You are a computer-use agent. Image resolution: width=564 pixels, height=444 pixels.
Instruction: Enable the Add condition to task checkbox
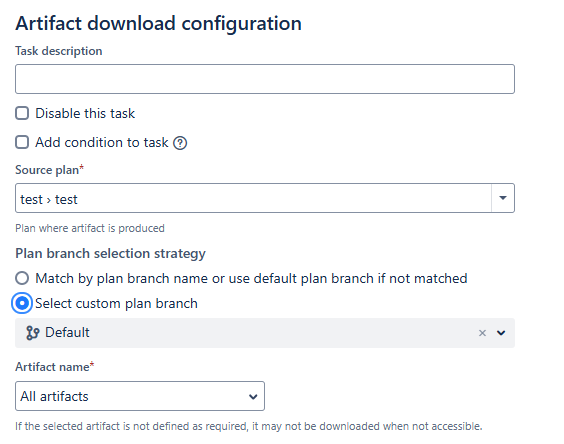pos(22,142)
